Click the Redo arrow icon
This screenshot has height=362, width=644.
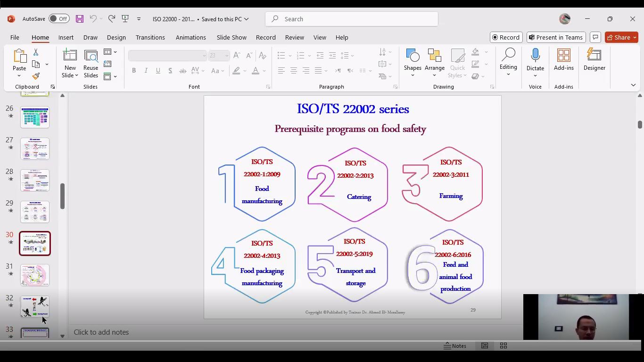pos(112,19)
